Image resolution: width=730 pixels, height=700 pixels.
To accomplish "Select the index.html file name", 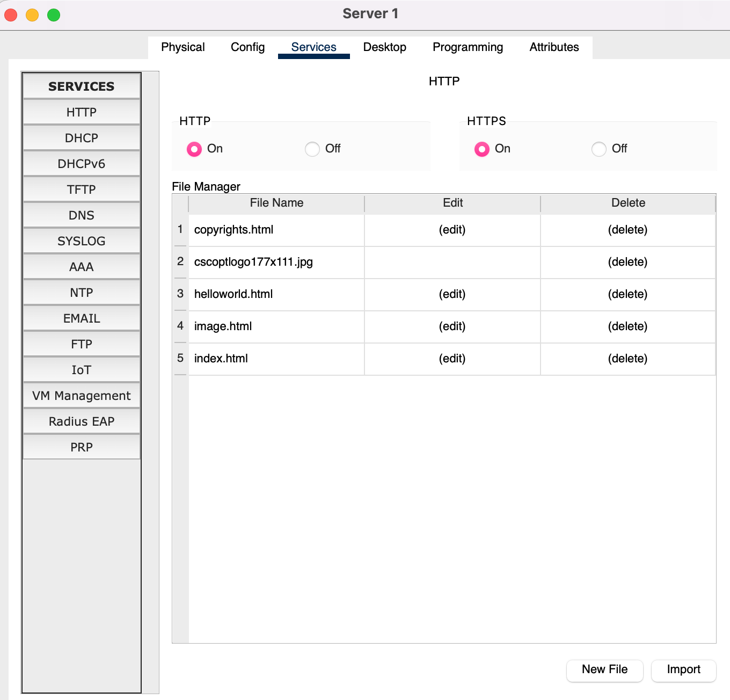I will 221,359.
